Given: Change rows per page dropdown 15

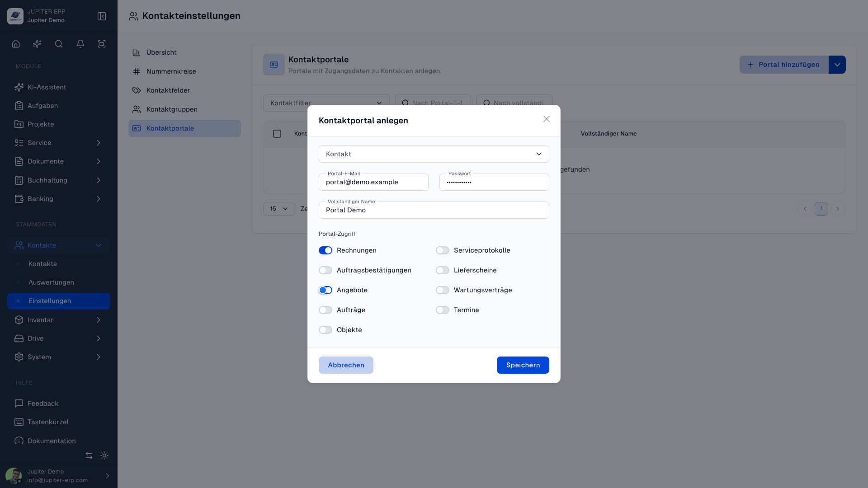Looking at the screenshot, I should pos(279,209).
